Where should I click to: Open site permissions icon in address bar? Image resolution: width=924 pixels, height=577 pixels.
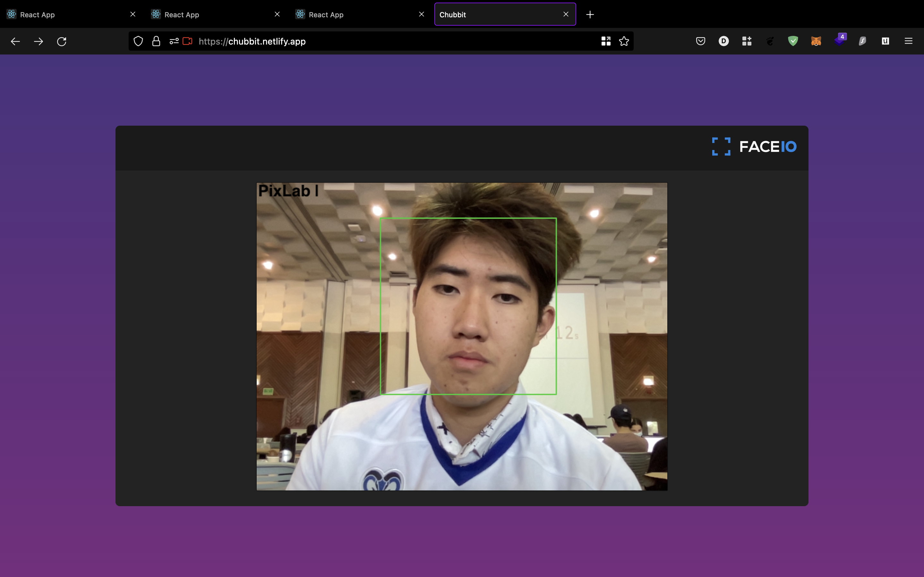click(x=174, y=41)
